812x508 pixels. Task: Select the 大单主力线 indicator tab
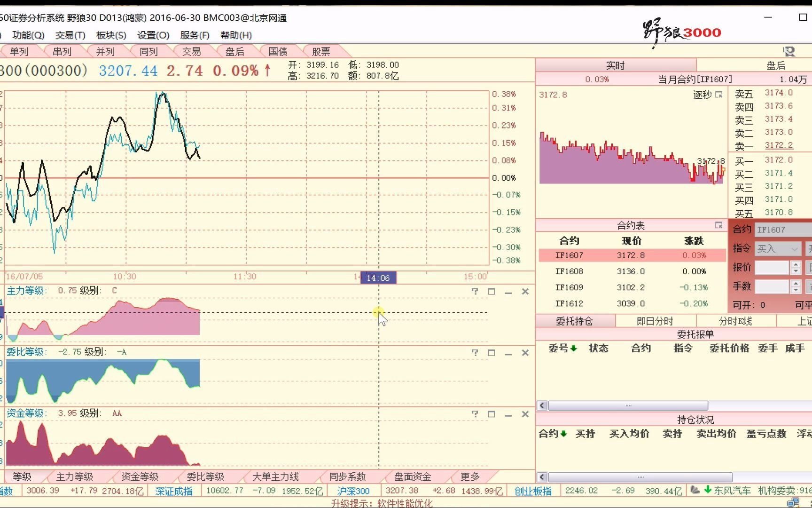pyautogui.click(x=275, y=476)
